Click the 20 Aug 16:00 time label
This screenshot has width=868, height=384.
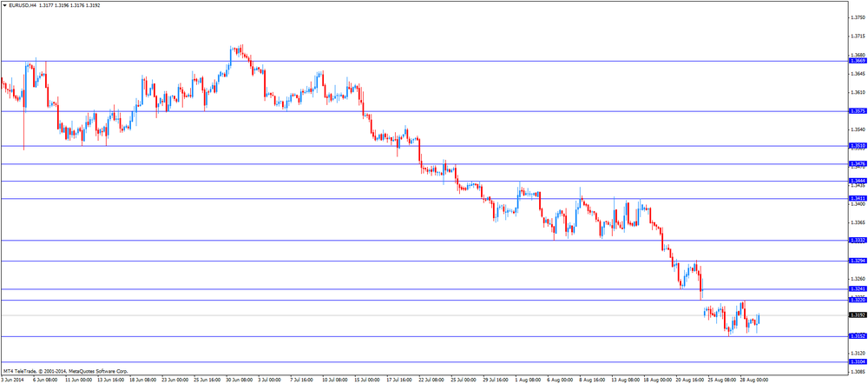point(690,381)
